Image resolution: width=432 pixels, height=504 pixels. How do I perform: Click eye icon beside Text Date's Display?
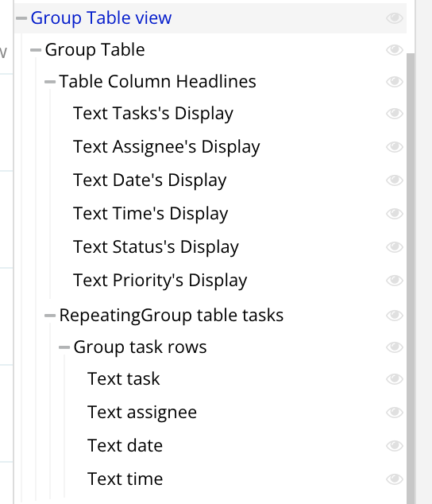point(395,180)
